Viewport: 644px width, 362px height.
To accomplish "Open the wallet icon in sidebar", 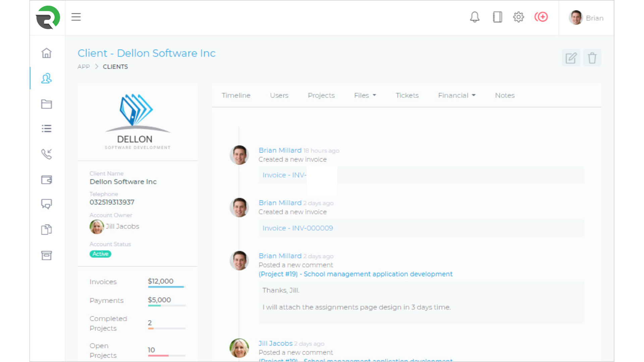I will [x=47, y=180].
